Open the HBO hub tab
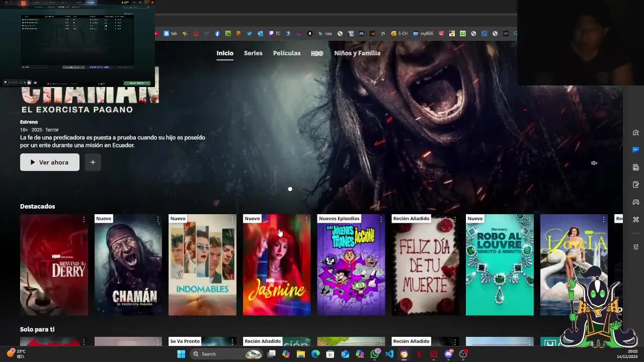This screenshot has height=362, width=644. 317,53
